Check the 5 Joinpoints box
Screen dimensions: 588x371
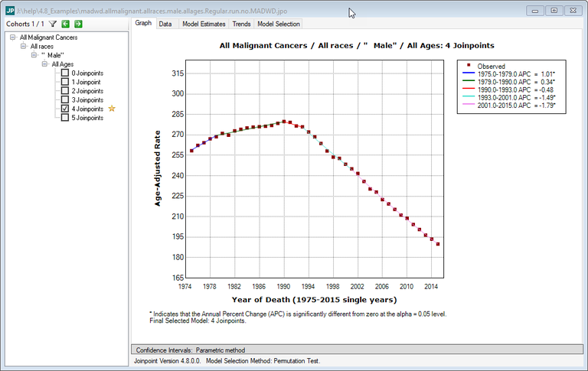pos(65,119)
